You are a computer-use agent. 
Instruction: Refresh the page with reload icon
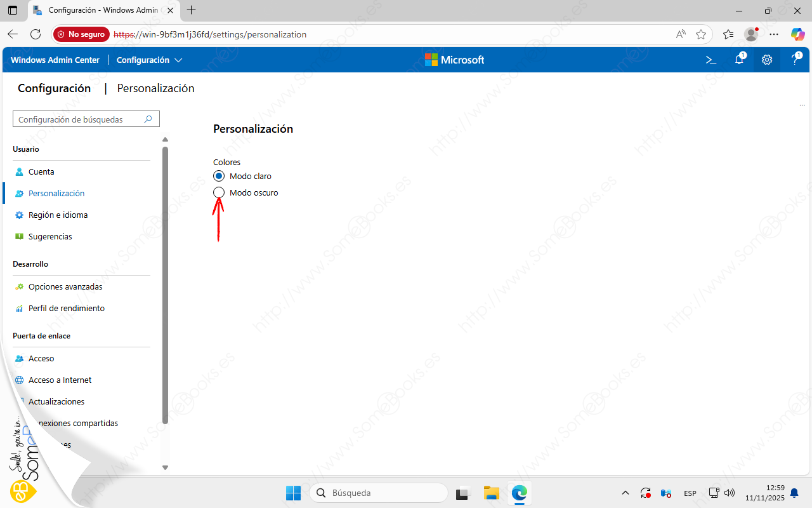36,34
